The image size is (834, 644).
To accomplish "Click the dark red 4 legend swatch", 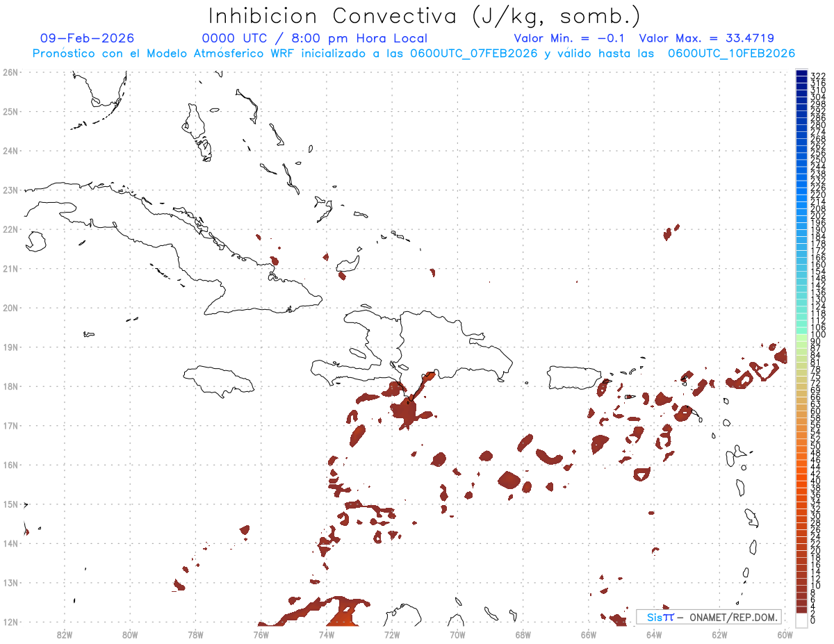I will click(x=802, y=606).
